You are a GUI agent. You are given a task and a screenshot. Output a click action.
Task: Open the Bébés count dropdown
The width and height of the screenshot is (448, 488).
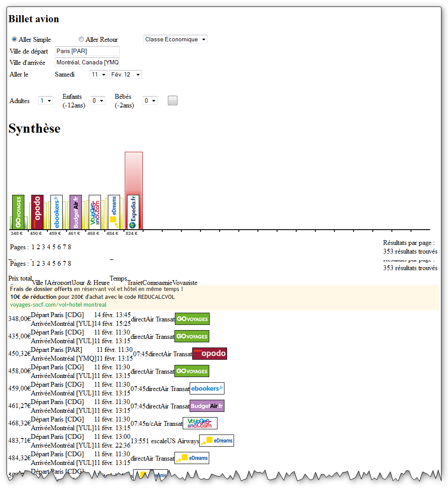click(150, 100)
